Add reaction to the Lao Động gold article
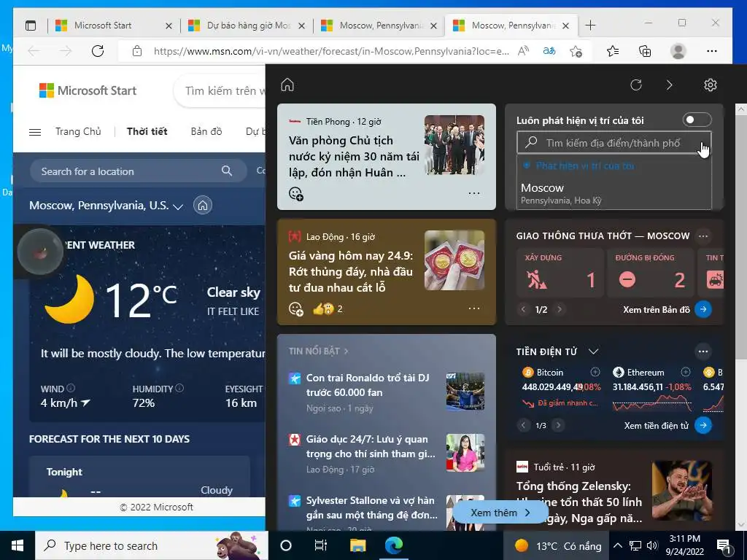 [x=296, y=309]
